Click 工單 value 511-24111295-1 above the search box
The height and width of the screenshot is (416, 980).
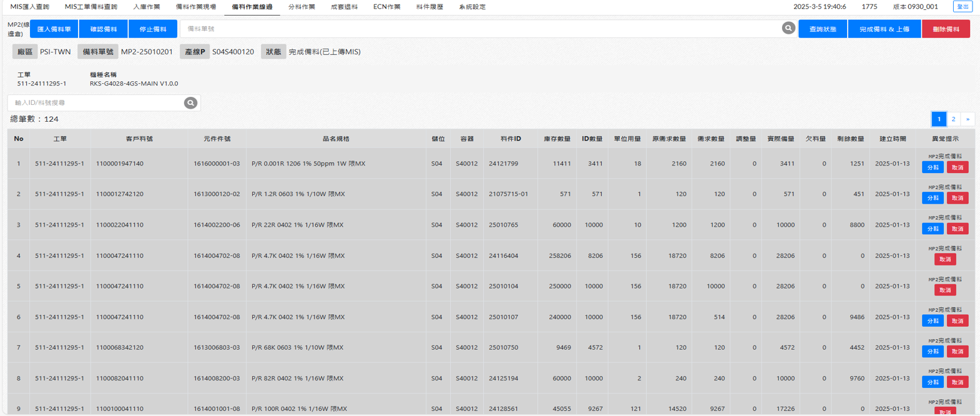[42, 84]
